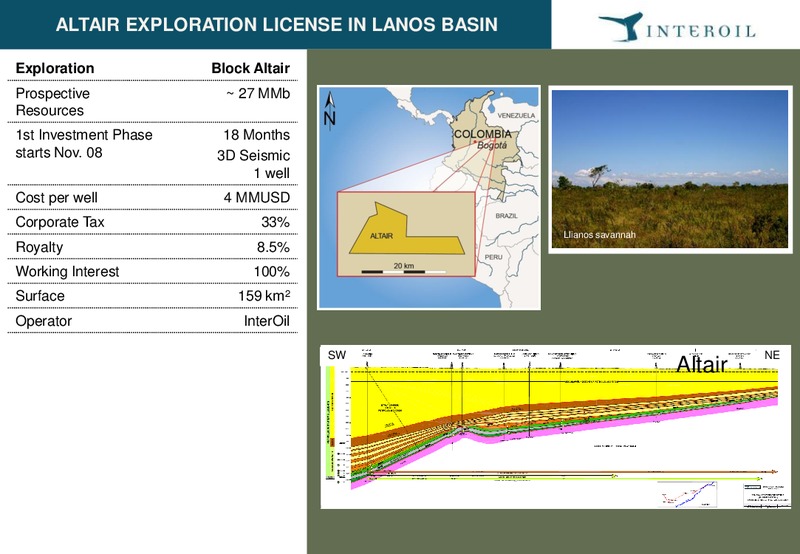Click the '18 Months' value
Viewport: 800px width, 554px height.
(257, 135)
